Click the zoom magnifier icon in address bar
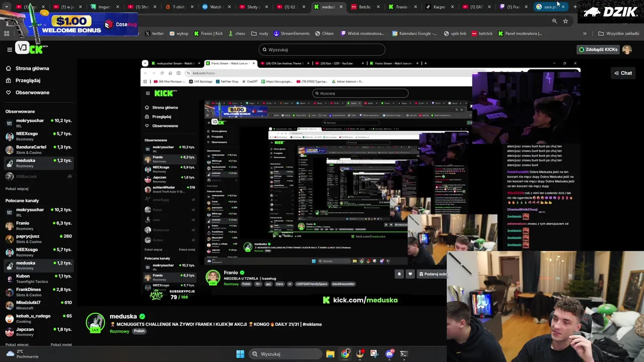Viewport: 644px width, 362px height. [x=554, y=21]
